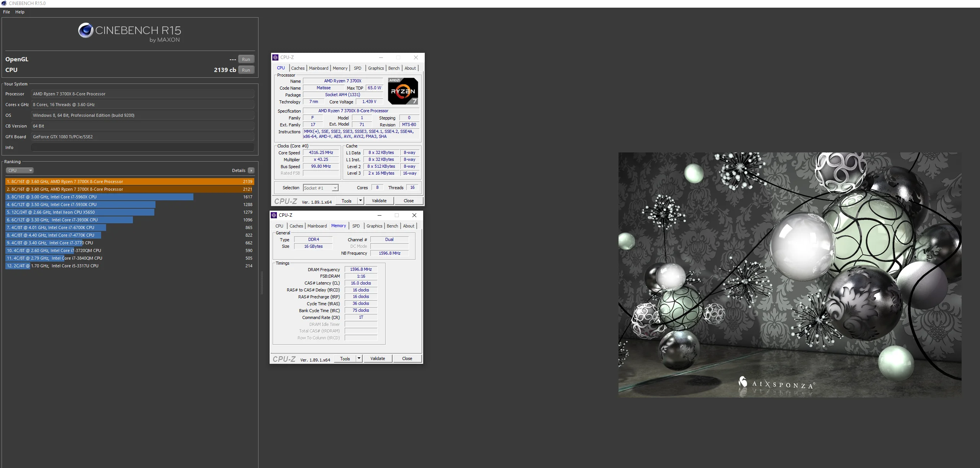This screenshot has height=468, width=980.
Task: Click the Core Speed 4316.25 MHz value
Action: [321, 152]
